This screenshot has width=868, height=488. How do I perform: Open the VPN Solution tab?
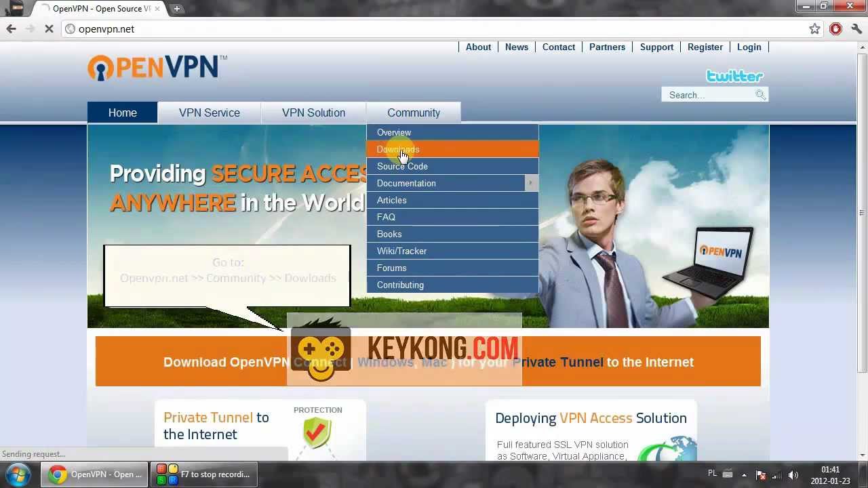[313, 113]
